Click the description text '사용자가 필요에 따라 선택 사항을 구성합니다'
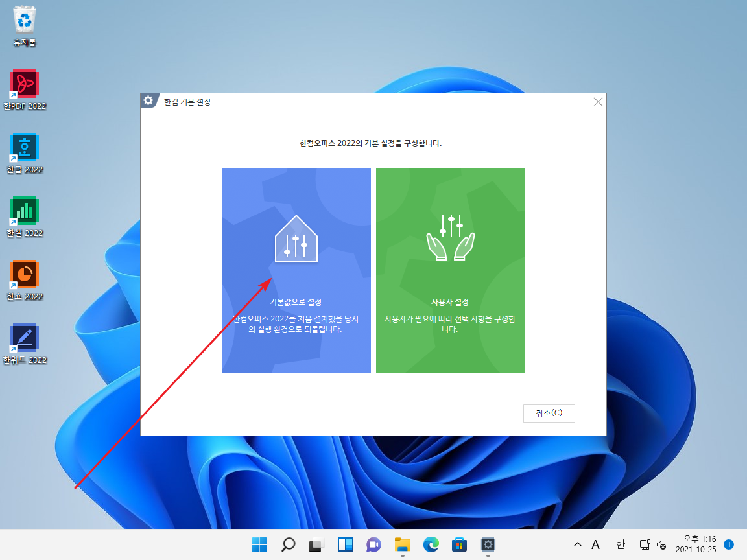The image size is (747, 560). [x=450, y=324]
